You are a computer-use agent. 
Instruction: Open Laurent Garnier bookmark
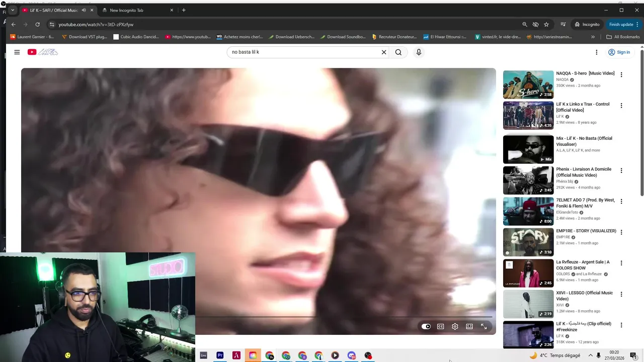(x=32, y=37)
